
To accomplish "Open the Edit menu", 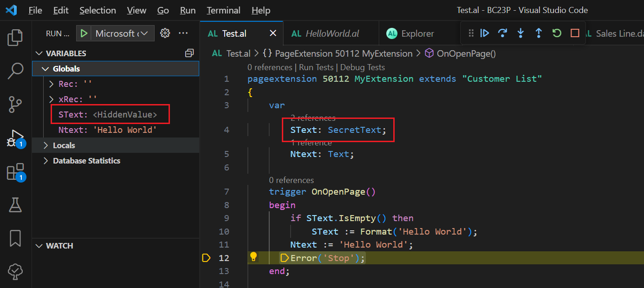I will (x=61, y=10).
